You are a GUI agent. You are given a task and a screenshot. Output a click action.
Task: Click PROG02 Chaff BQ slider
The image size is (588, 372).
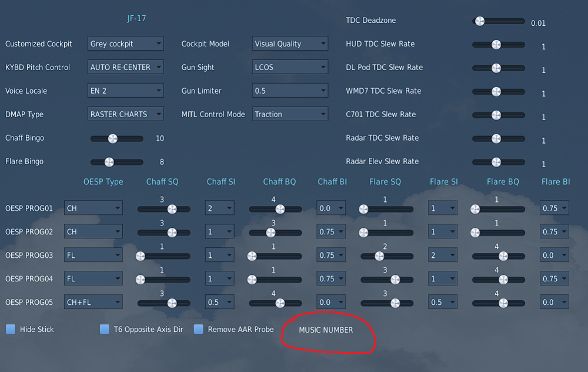click(x=275, y=232)
